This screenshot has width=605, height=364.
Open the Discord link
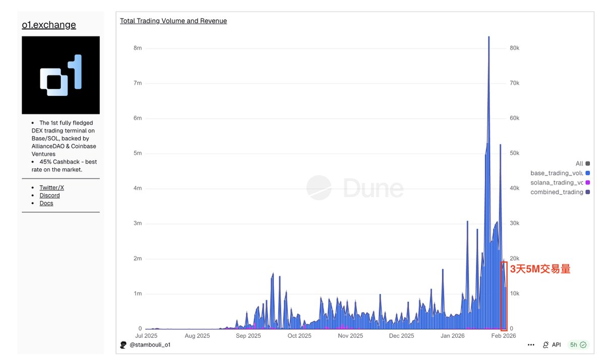(x=49, y=196)
